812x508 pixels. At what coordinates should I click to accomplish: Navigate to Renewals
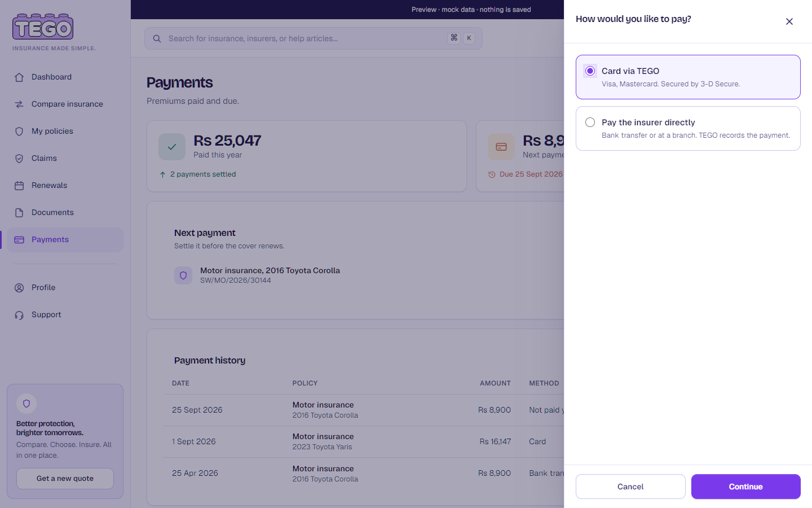65,186
